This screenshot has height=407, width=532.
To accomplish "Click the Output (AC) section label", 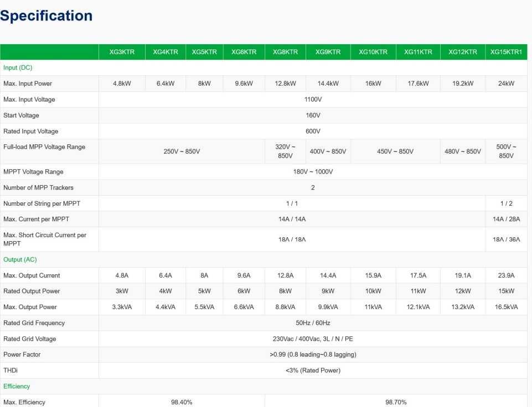I will (20, 259).
